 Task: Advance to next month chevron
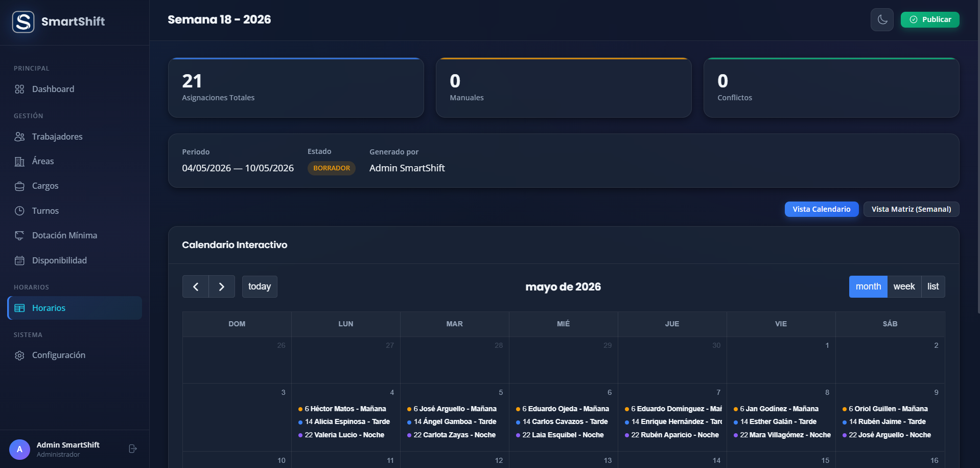222,286
